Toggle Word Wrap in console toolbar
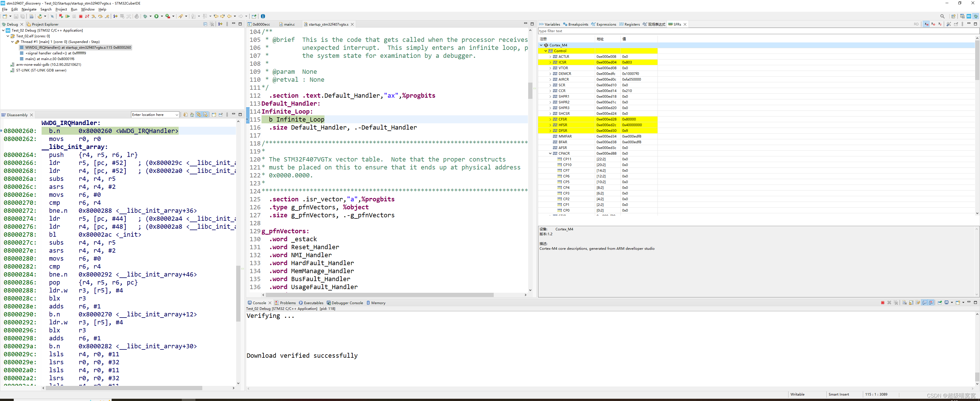The image size is (980, 401). (x=918, y=303)
